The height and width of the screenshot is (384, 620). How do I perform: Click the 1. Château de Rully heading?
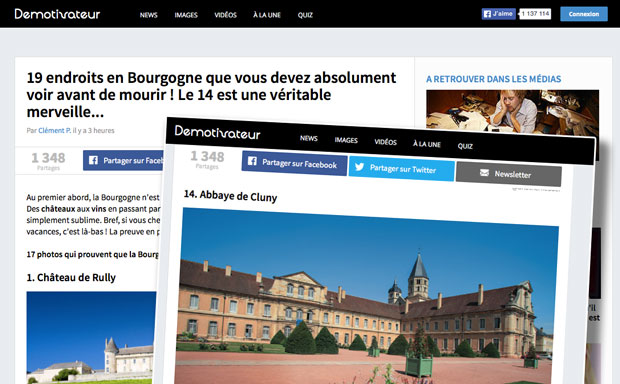tap(71, 277)
